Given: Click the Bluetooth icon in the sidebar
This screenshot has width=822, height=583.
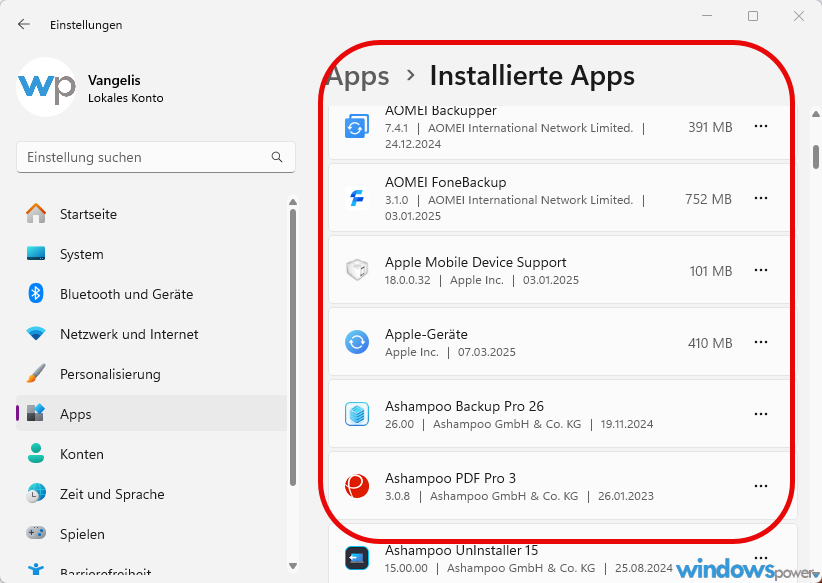Looking at the screenshot, I should pyautogui.click(x=36, y=294).
